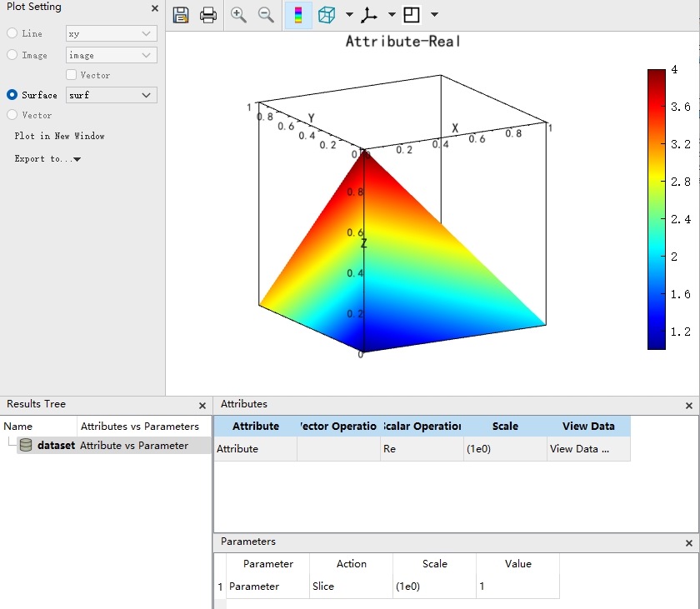Image resolution: width=700 pixels, height=609 pixels.
Task: Click the rainbow colorbar legend
Action: pyautogui.click(x=657, y=209)
